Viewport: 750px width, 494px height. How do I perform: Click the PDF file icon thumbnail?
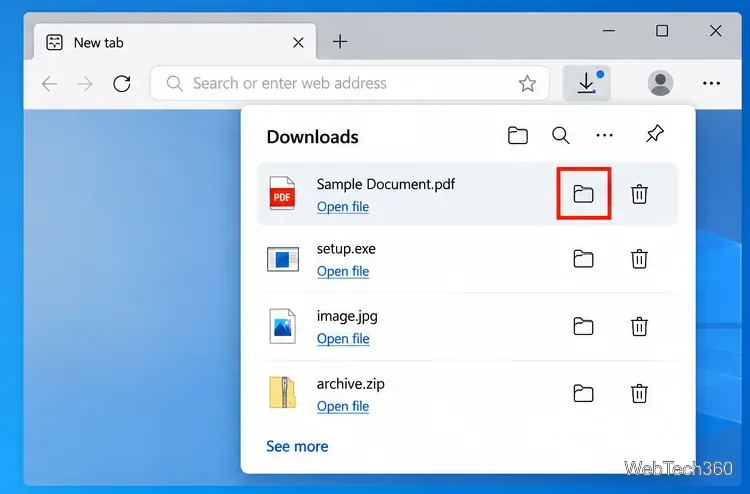[x=282, y=193]
